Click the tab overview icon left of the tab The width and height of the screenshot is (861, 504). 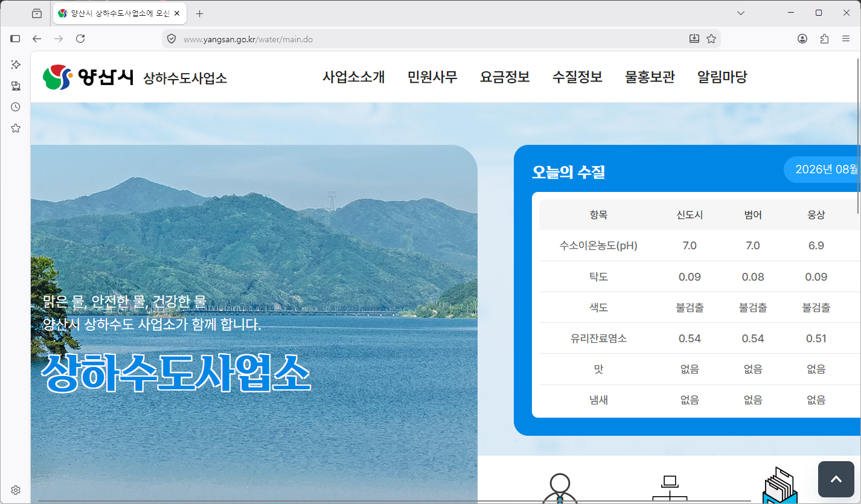point(37,13)
